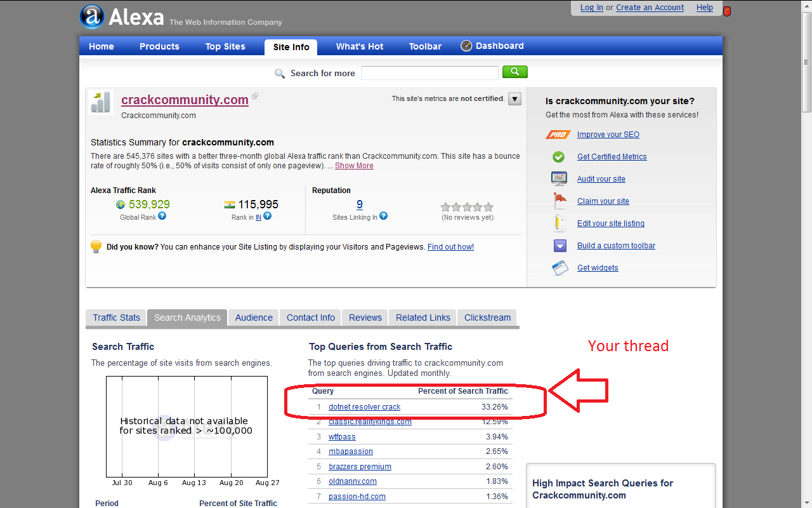Image resolution: width=812 pixels, height=508 pixels.
Task: Click the crackcommunity.com title link
Action: (185, 100)
